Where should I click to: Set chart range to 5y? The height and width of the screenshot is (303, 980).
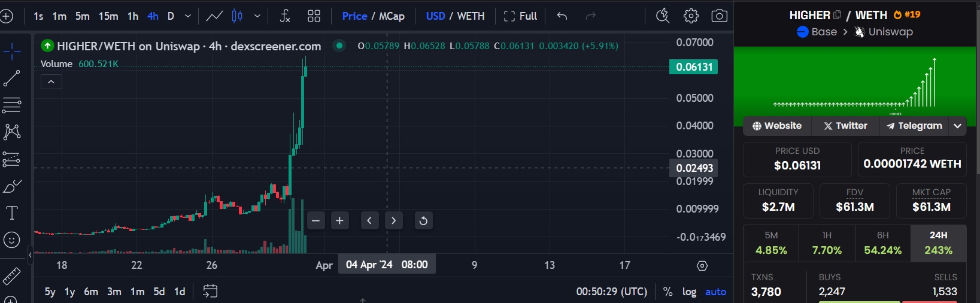coord(50,292)
